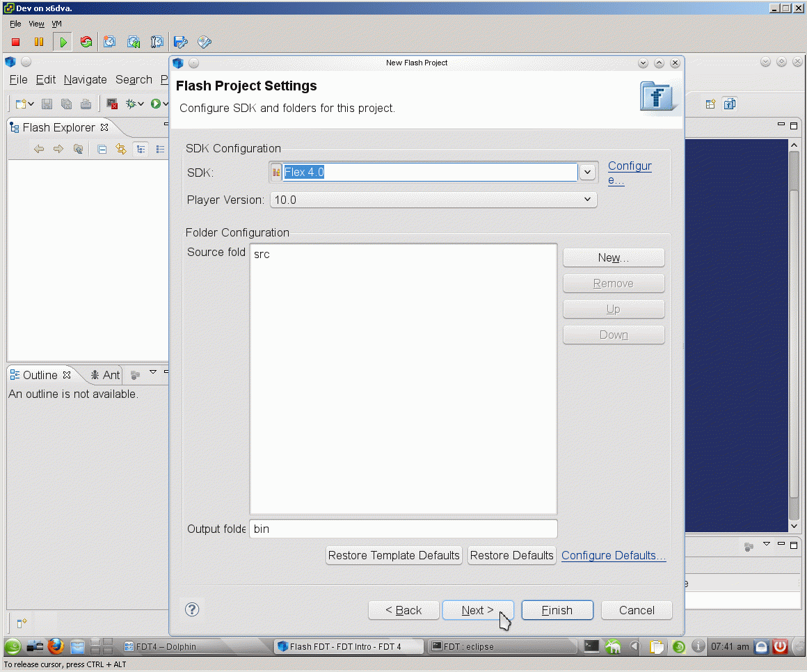Pause the virtual machine
Viewport: 807px width, 672px height.
click(38, 42)
